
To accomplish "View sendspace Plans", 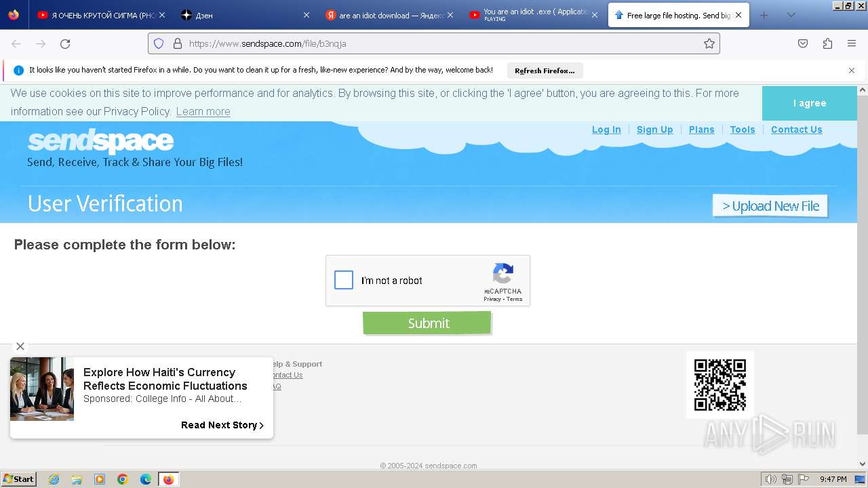I will (x=701, y=129).
